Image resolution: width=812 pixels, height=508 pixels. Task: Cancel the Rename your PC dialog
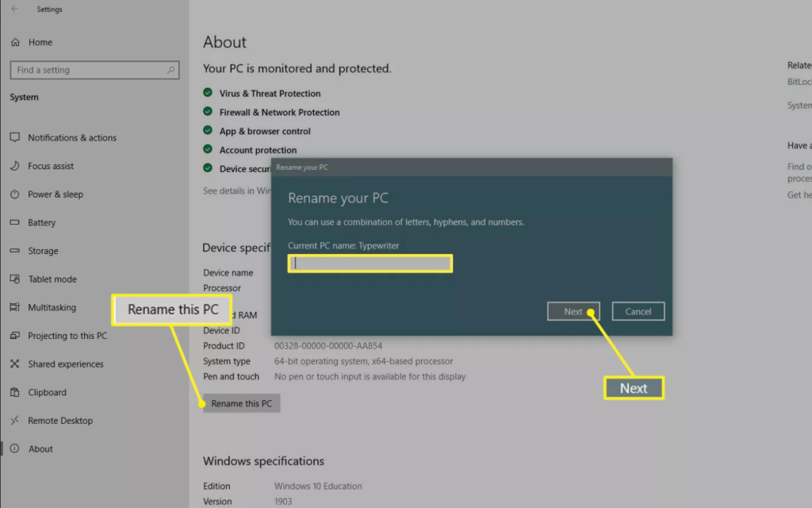point(638,311)
